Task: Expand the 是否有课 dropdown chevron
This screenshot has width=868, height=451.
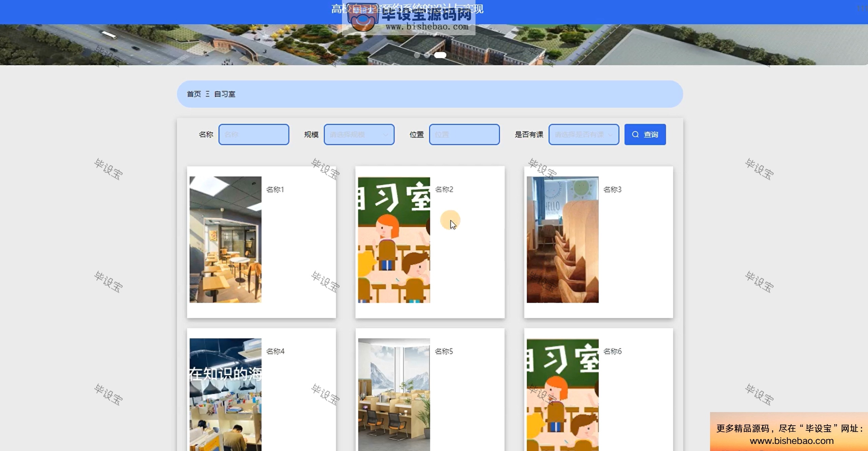Action: 610,135
